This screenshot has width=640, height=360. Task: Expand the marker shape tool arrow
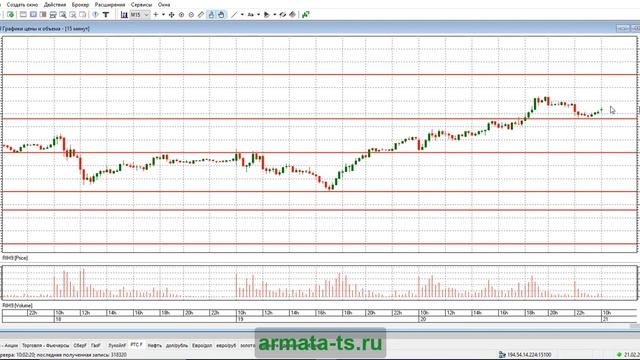(275, 15)
